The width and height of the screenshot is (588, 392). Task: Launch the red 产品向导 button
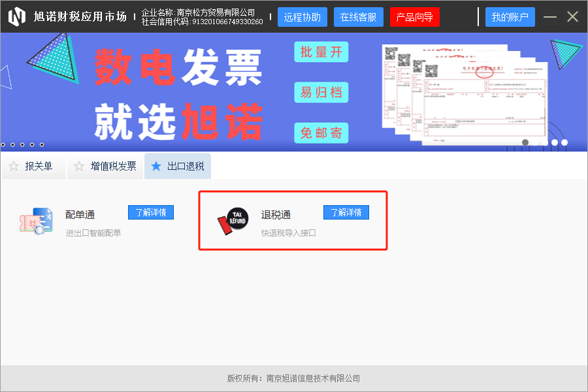(x=415, y=17)
